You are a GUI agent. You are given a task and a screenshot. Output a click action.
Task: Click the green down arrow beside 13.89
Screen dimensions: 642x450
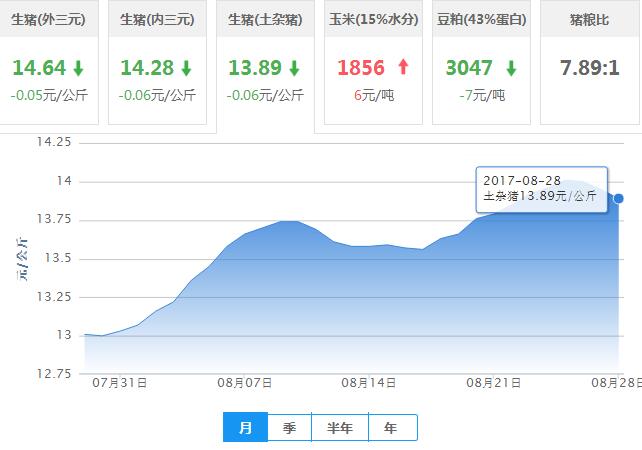(x=294, y=68)
